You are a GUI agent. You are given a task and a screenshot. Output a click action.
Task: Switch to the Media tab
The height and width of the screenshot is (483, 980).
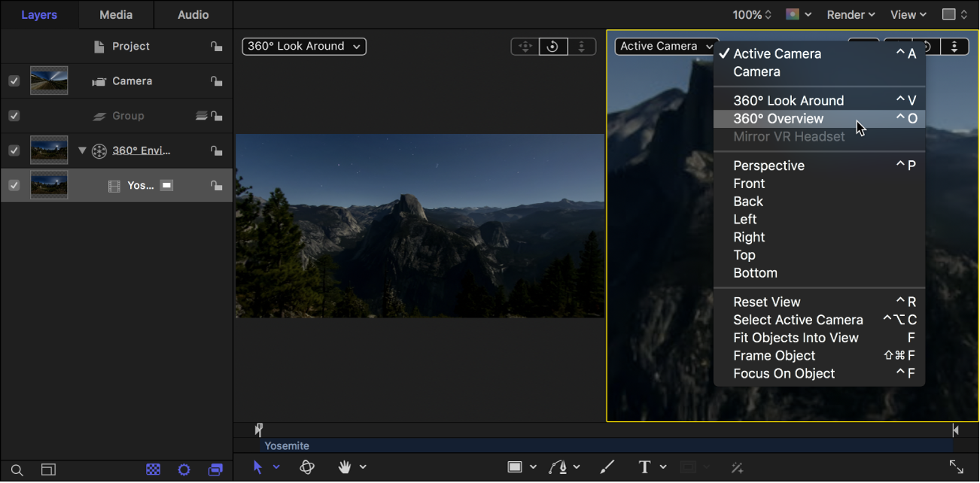pos(115,14)
